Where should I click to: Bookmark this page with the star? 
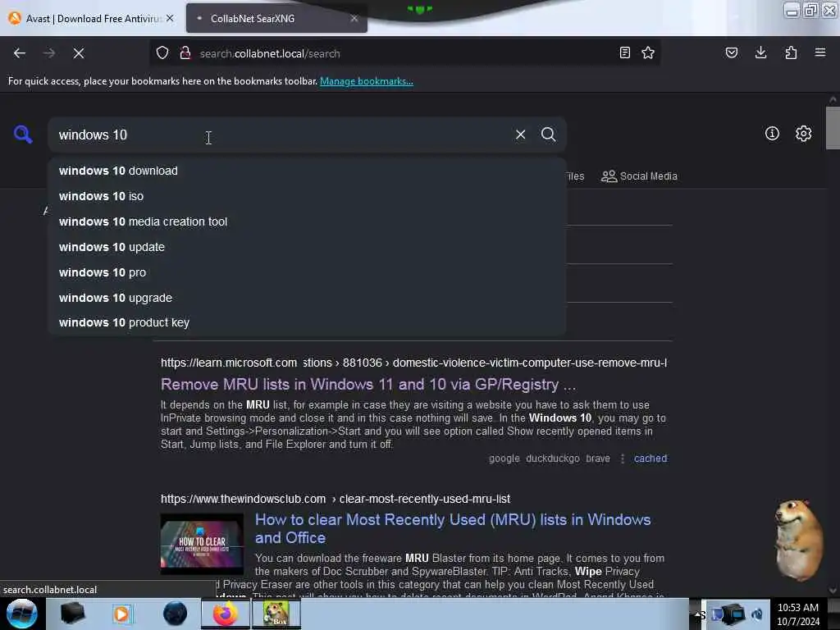pyautogui.click(x=648, y=53)
